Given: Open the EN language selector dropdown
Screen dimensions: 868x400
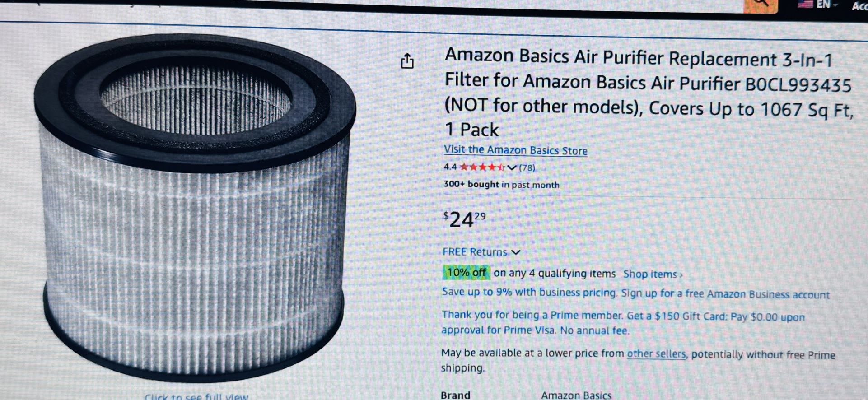Looking at the screenshot, I should 826,4.
